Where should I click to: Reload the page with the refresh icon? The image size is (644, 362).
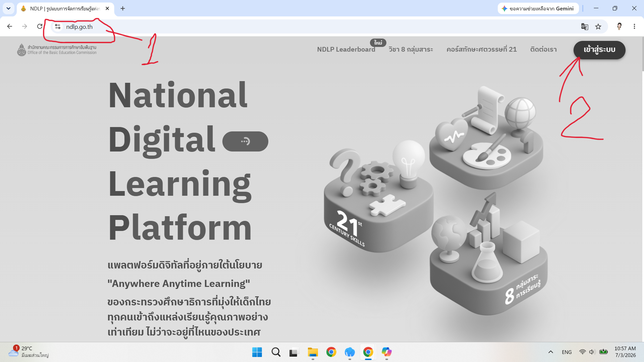pos(40,26)
